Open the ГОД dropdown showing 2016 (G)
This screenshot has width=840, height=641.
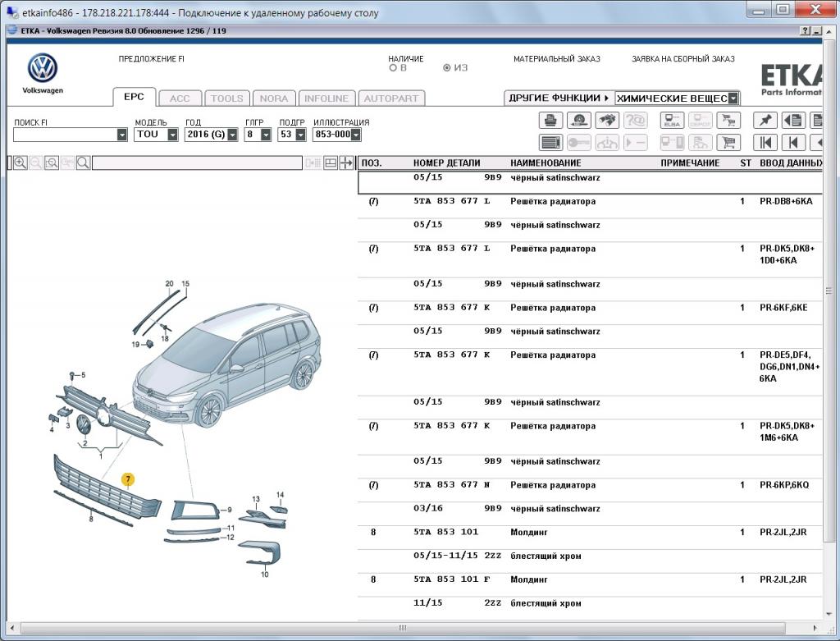232,135
